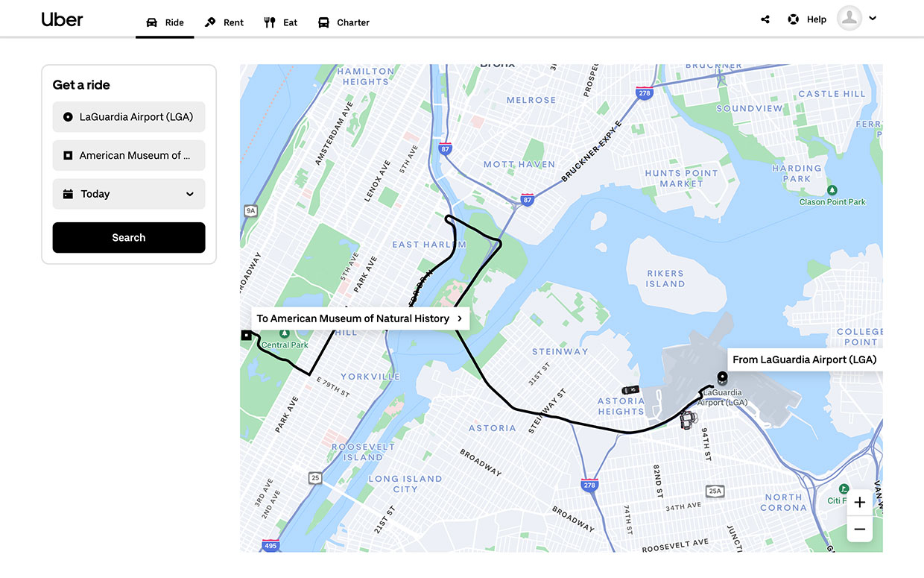Click the black Search button
Viewport: 924px width, 578px height.
pos(129,238)
